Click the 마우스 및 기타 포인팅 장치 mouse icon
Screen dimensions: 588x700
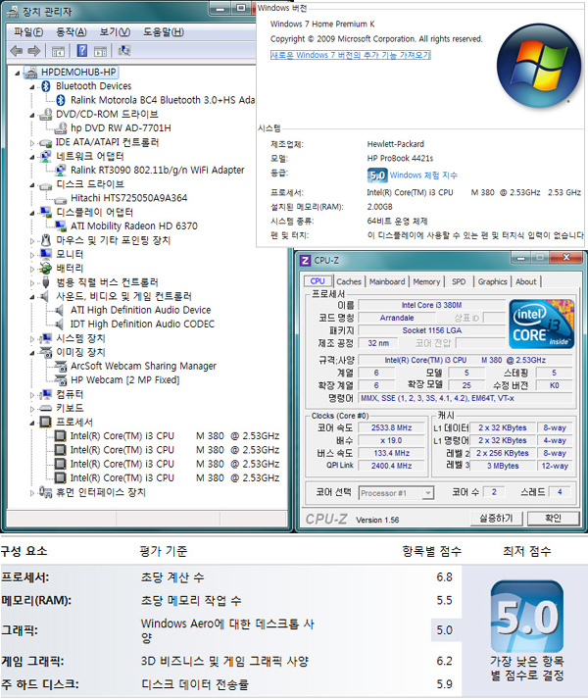click(x=45, y=240)
